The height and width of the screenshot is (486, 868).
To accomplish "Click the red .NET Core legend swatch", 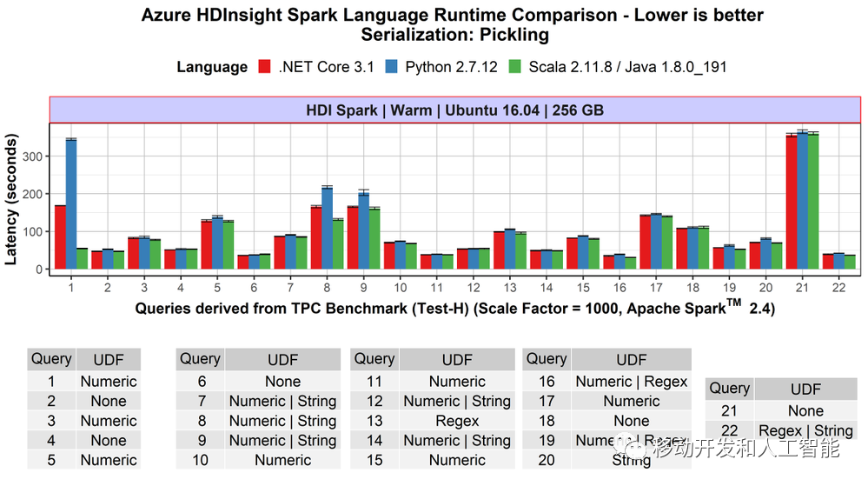I will (265, 67).
